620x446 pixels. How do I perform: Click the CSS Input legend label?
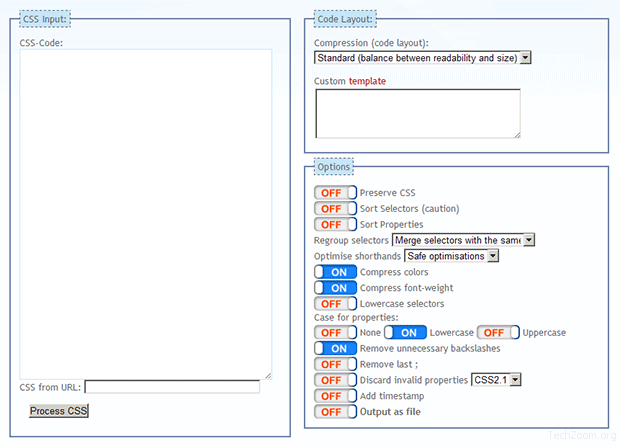(45, 19)
